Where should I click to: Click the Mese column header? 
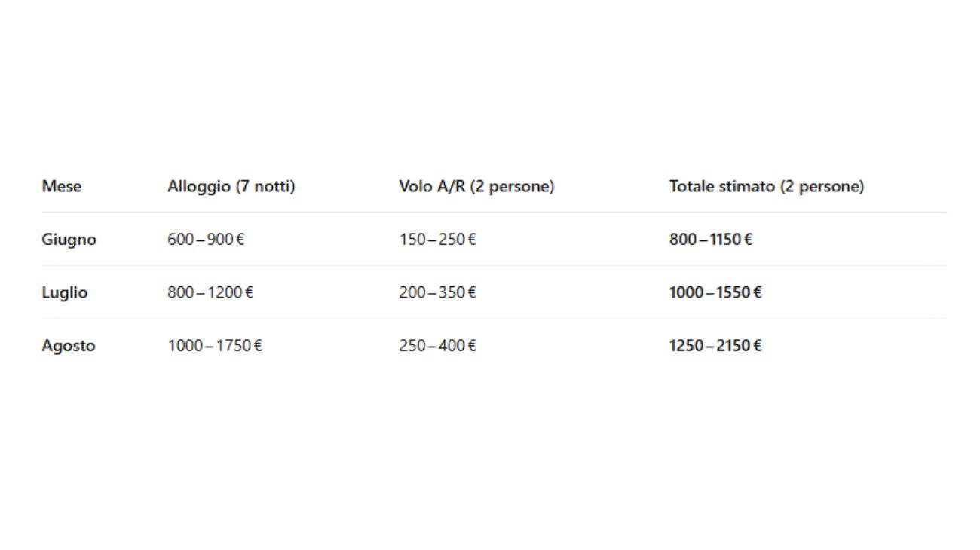click(x=62, y=186)
